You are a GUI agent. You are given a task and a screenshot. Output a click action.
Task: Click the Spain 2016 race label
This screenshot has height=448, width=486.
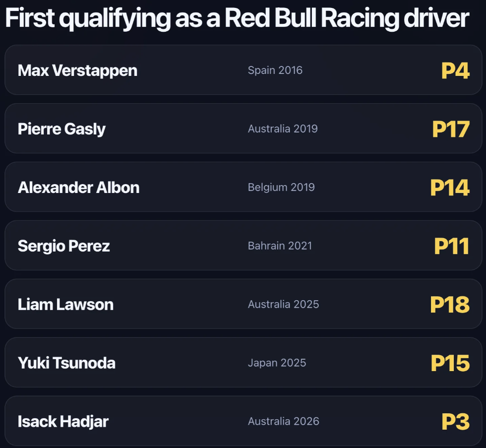tap(275, 70)
